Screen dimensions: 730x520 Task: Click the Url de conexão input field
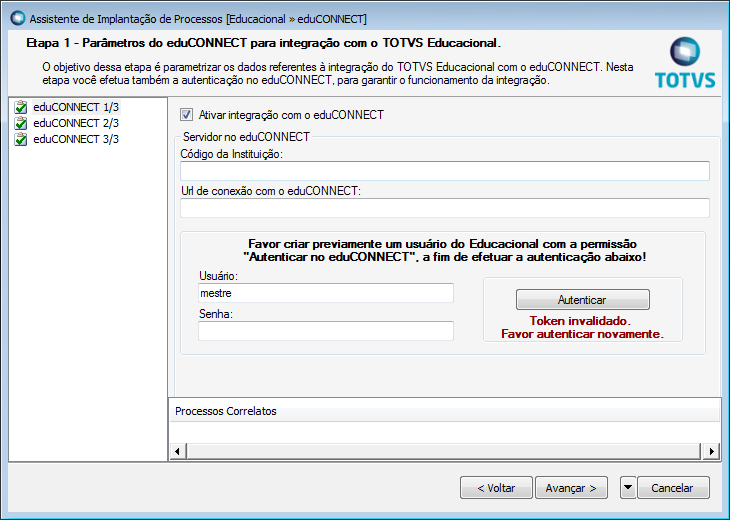coord(444,208)
